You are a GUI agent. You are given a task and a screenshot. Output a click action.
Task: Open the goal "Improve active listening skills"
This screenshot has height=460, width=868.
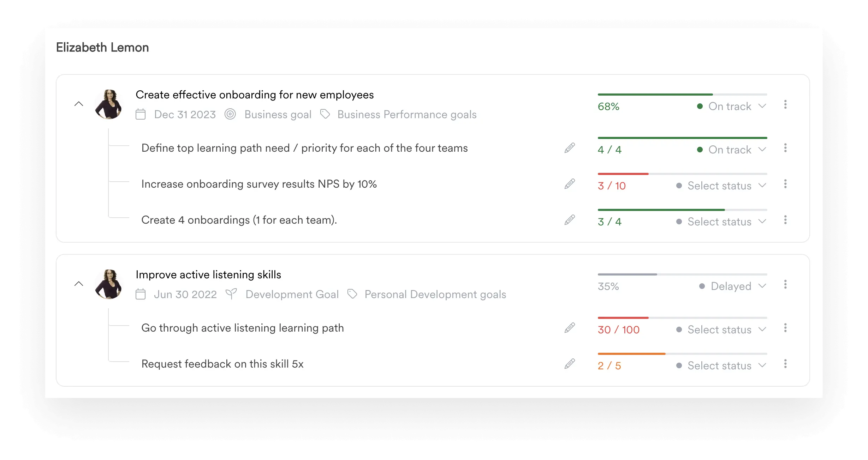click(208, 274)
